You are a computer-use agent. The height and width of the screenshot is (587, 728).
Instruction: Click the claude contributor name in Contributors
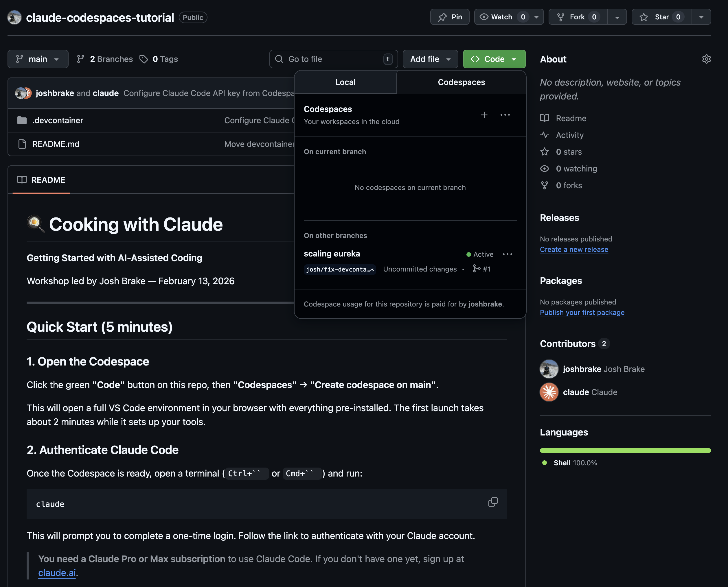[576, 392]
